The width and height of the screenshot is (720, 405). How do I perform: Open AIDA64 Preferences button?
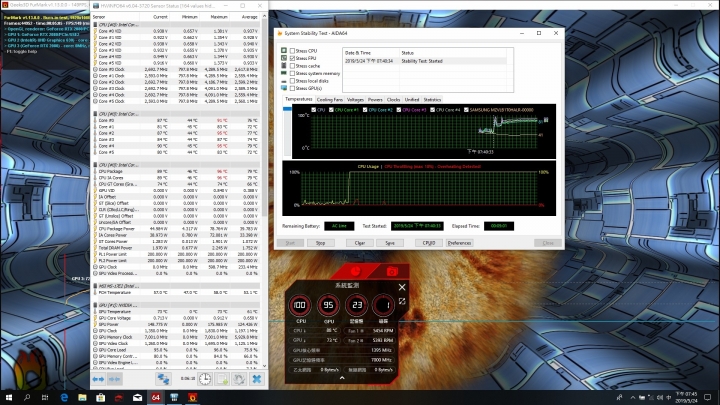pyautogui.click(x=459, y=243)
